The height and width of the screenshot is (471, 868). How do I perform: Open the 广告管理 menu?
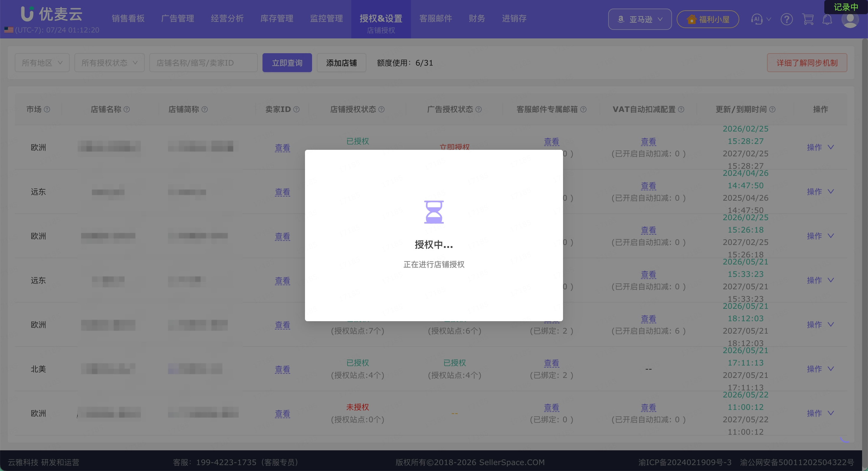pos(177,19)
